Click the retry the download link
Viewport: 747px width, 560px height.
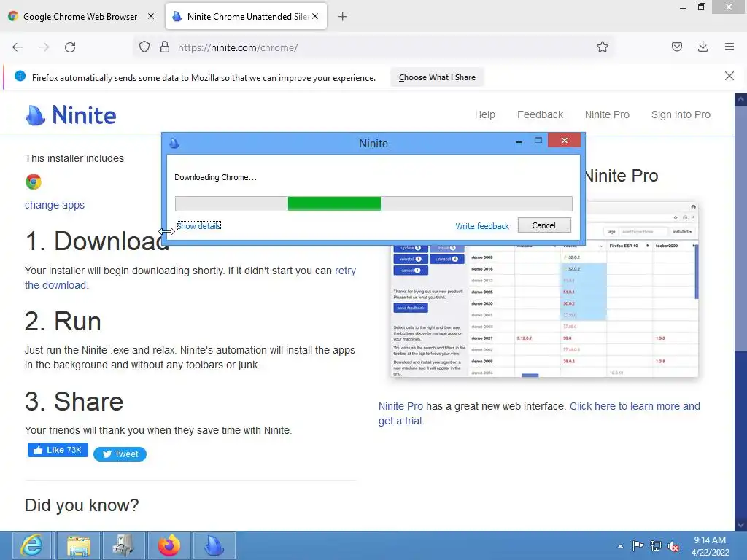click(x=345, y=271)
